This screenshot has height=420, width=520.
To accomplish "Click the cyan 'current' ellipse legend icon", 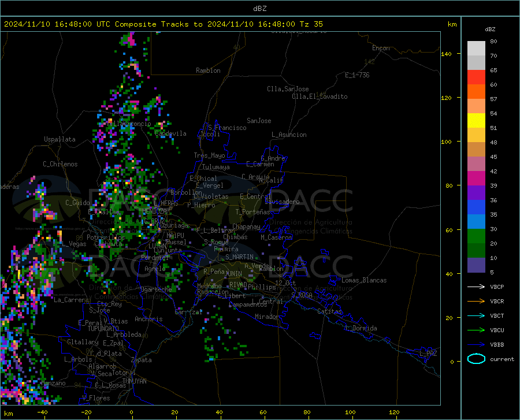I will (x=476, y=359).
